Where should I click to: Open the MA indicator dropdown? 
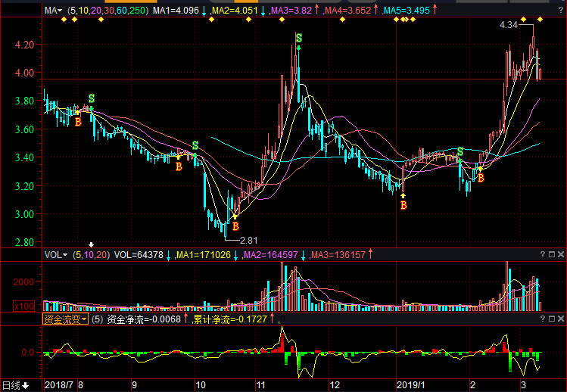click(53, 11)
